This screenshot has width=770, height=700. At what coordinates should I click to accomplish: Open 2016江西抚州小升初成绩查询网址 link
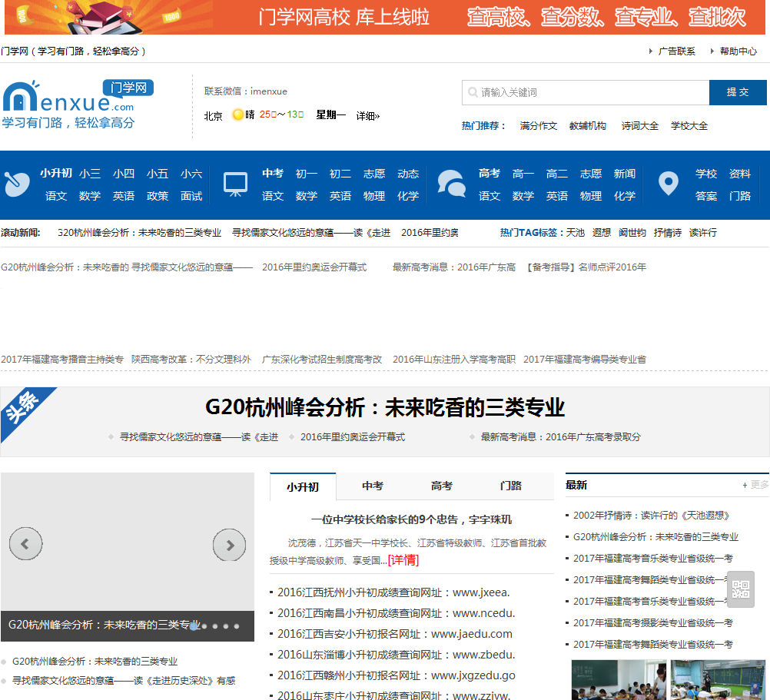[394, 592]
